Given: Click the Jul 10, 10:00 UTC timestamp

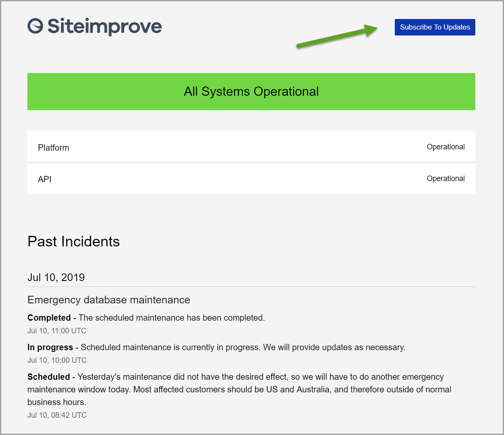Looking at the screenshot, I should click(57, 360).
